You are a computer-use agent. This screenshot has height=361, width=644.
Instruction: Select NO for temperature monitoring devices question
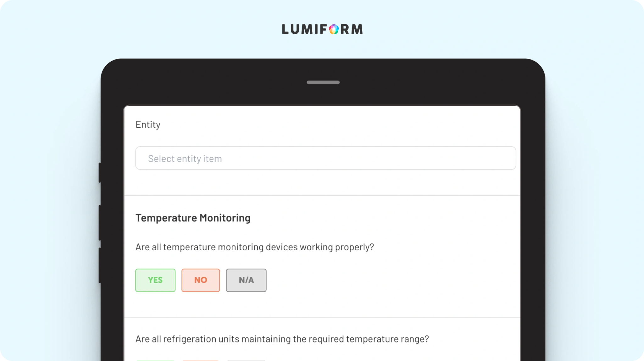201,280
